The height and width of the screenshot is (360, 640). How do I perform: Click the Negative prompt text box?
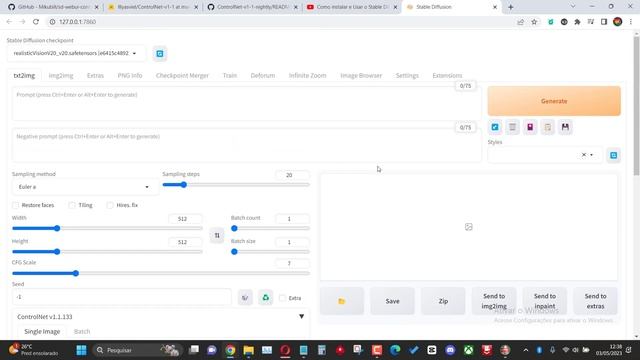point(246,146)
